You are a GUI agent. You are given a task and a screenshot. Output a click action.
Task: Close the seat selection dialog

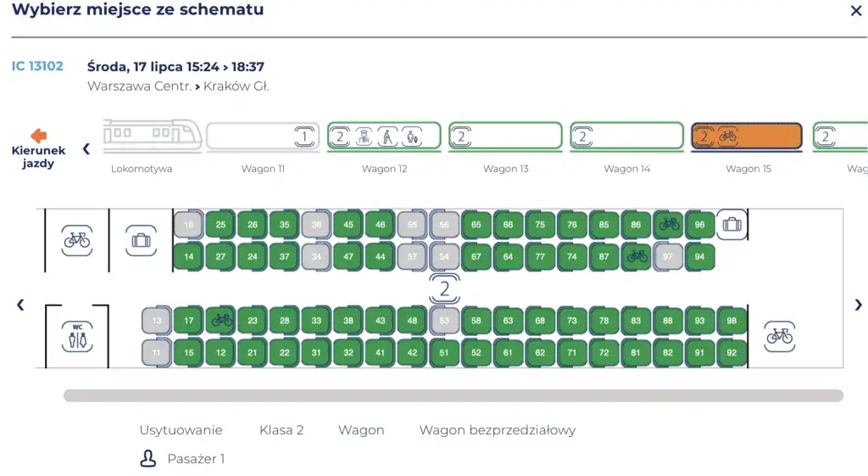[x=855, y=11]
